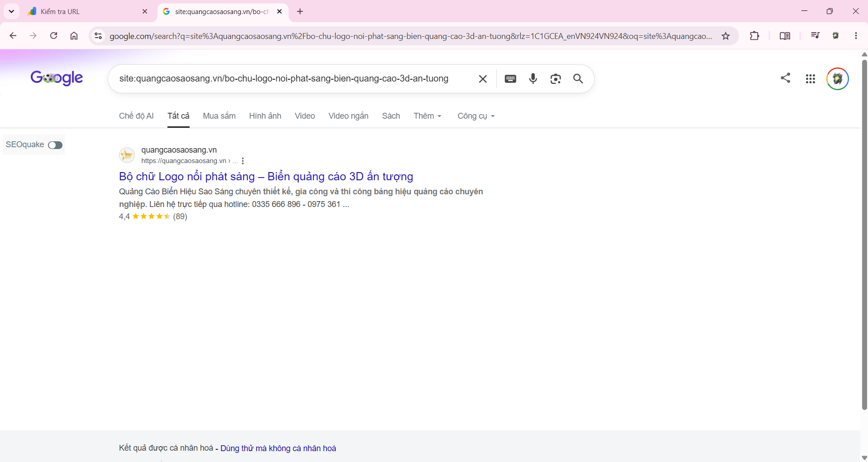The height and width of the screenshot is (462, 868).
Task: Select the Tất cả tab
Action: (178, 116)
